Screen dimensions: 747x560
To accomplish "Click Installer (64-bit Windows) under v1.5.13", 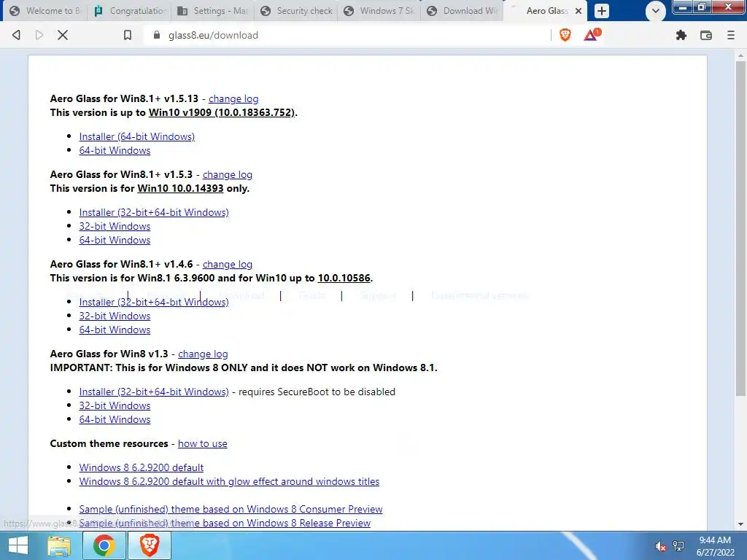I will click(x=136, y=136).
